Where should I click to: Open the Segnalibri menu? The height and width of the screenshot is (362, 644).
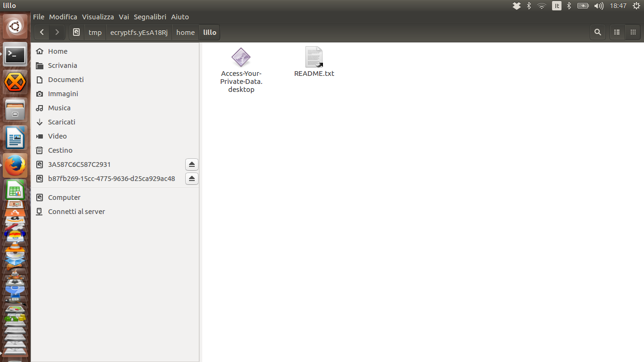click(150, 17)
